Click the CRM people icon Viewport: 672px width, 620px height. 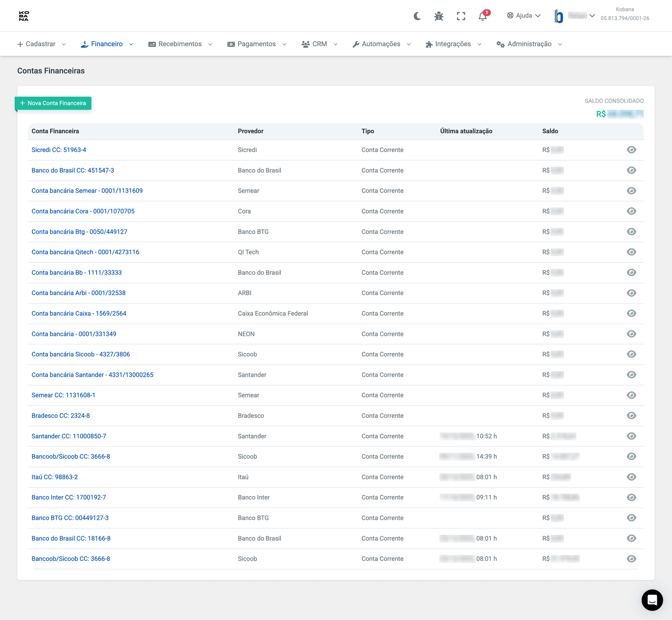click(x=305, y=44)
